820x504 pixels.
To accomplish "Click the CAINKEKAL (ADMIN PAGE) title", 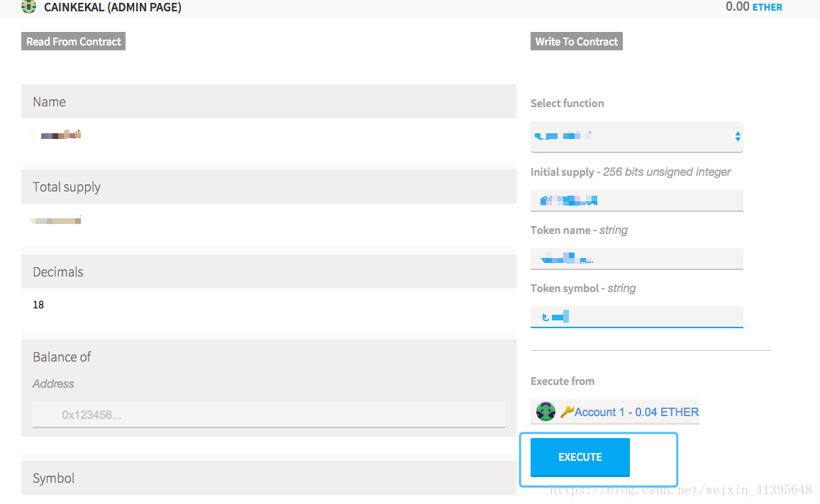I will (x=113, y=7).
